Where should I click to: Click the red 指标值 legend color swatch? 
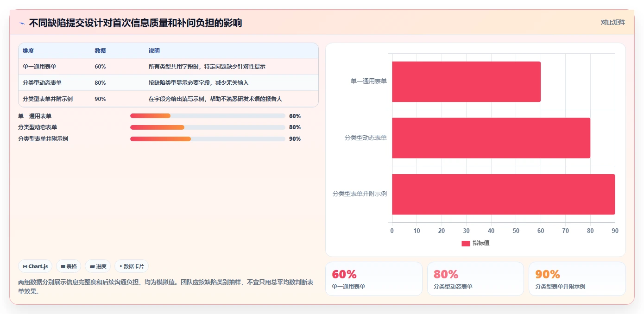(x=466, y=243)
